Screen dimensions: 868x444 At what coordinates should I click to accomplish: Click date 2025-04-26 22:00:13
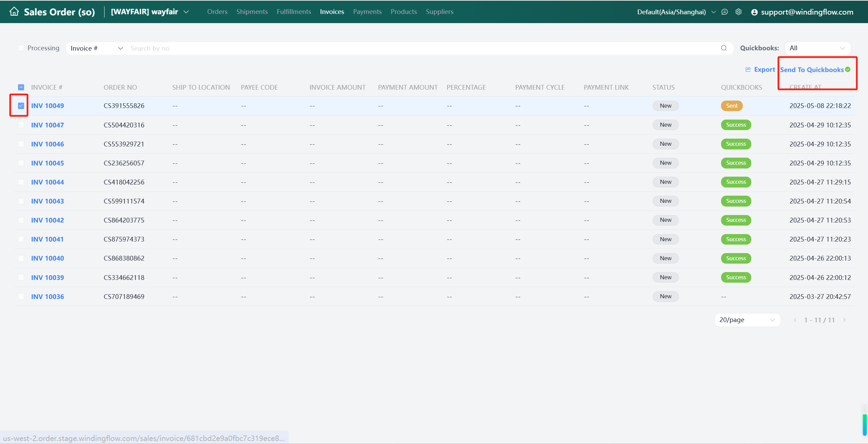[x=820, y=258]
